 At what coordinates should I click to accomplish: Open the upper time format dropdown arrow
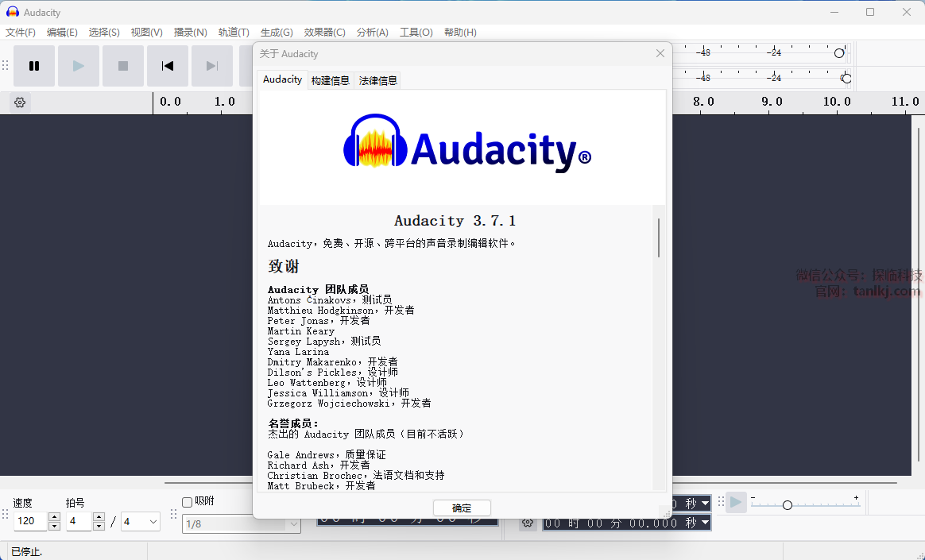click(705, 504)
